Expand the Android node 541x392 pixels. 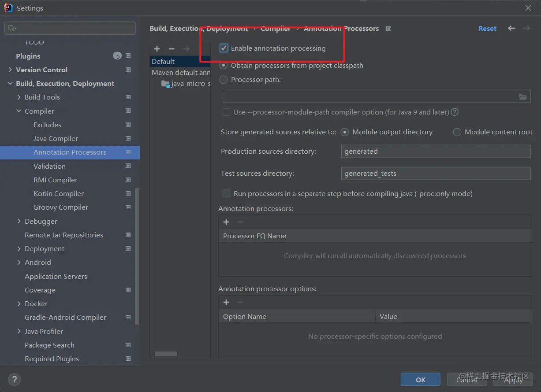pyautogui.click(x=19, y=262)
